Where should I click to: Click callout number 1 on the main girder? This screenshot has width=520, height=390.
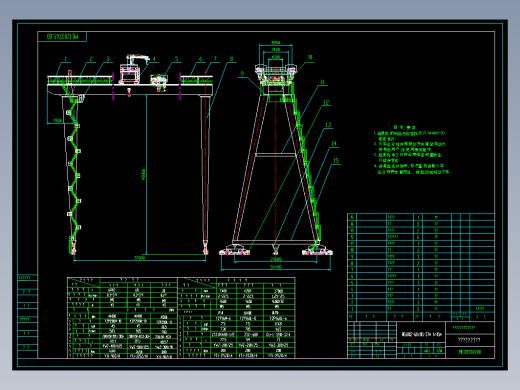(x=65, y=59)
